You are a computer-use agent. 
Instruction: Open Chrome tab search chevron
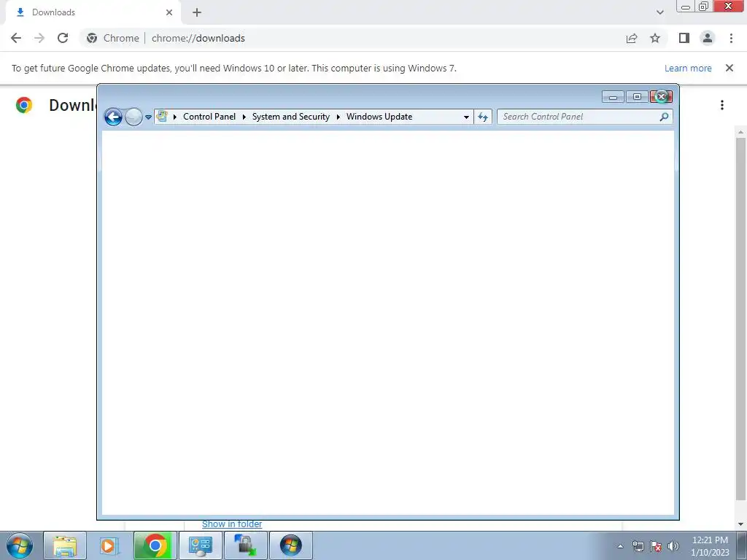pos(659,12)
